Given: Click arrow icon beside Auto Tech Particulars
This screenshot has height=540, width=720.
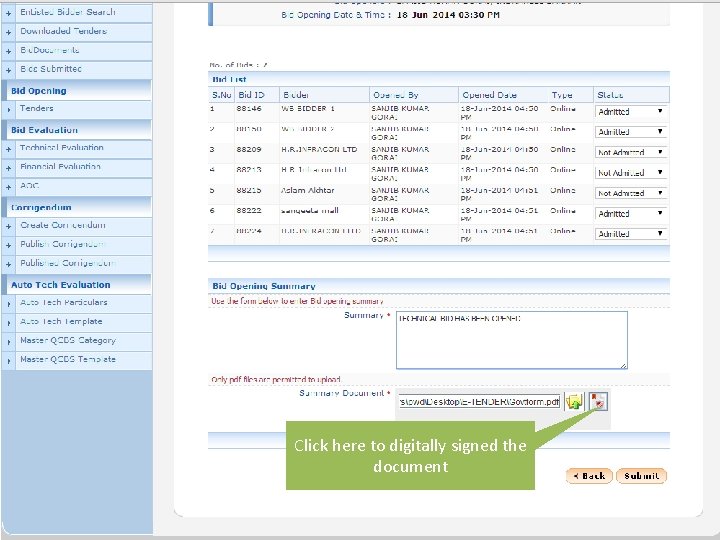Looking at the screenshot, I should [x=8, y=304].
